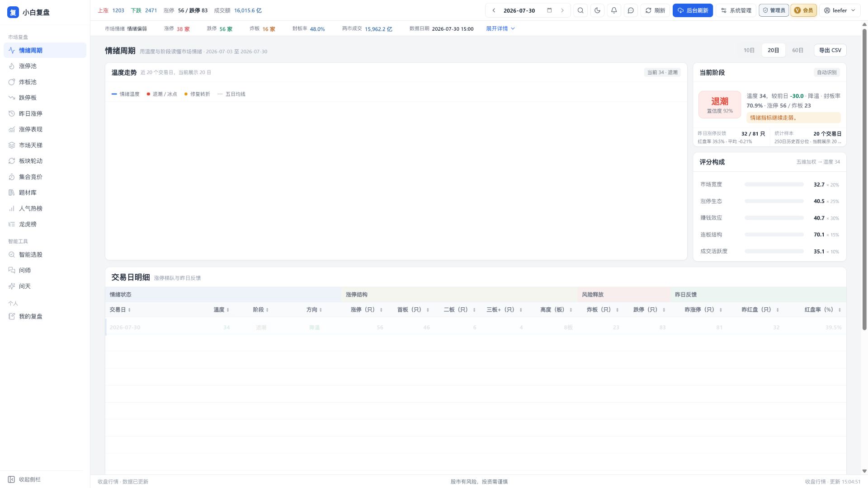Click the 小白复盘 logo icon
Viewport: 868px width, 488px height.
(x=13, y=12)
